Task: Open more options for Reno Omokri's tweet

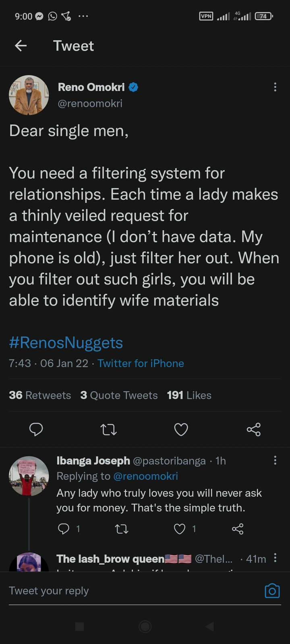Action: coord(275,87)
